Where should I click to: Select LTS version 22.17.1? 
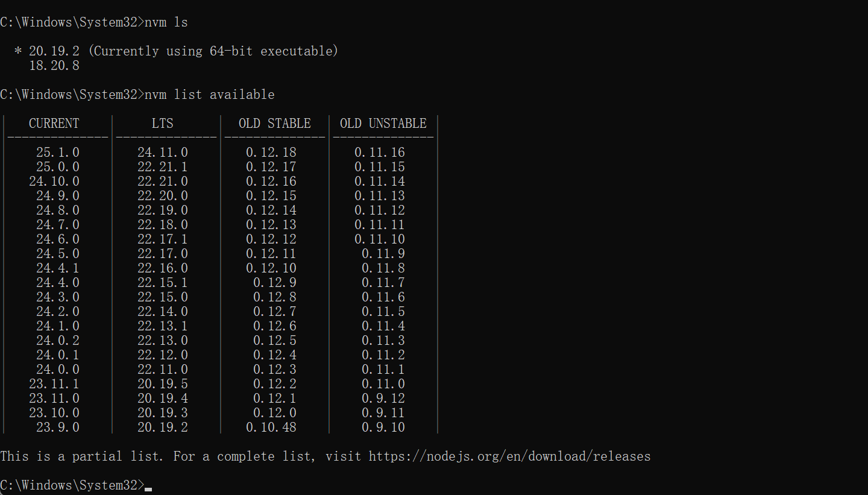click(163, 239)
